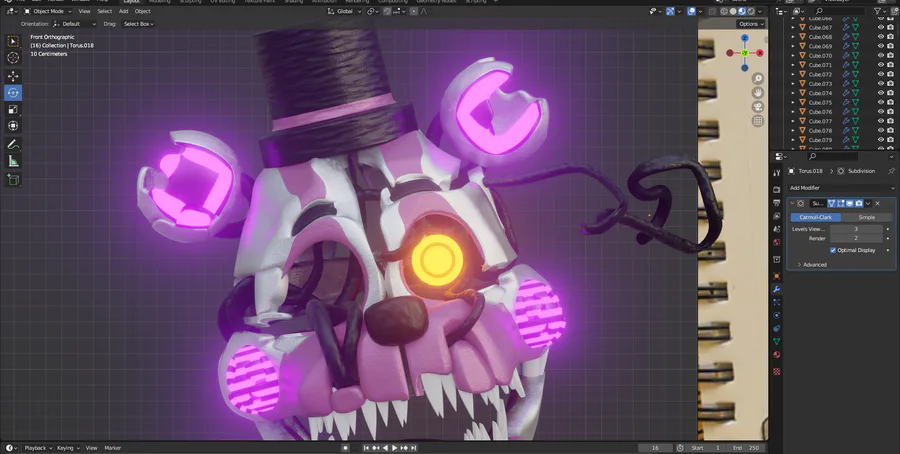Open the Object properties tab
Screen dimensions: 900x454
[777, 276]
